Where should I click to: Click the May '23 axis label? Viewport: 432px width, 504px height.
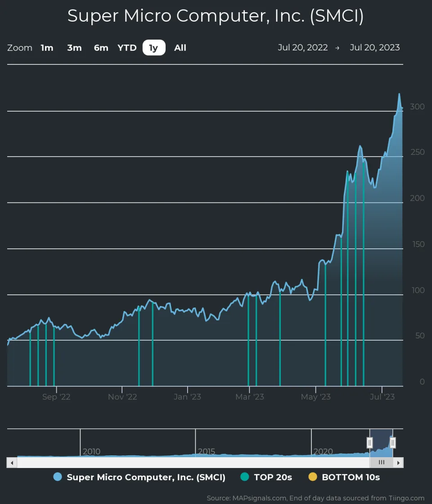(315, 397)
